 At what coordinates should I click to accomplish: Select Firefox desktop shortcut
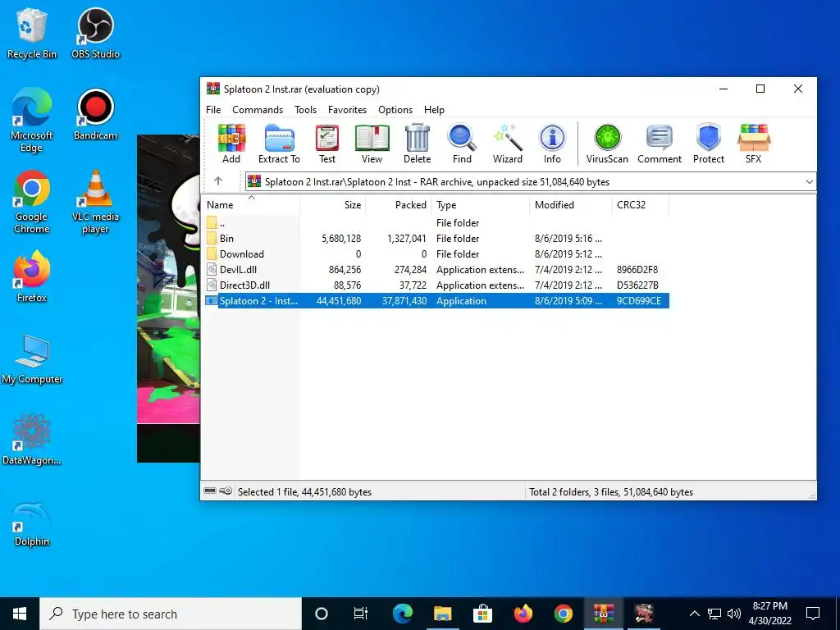pyautogui.click(x=32, y=276)
